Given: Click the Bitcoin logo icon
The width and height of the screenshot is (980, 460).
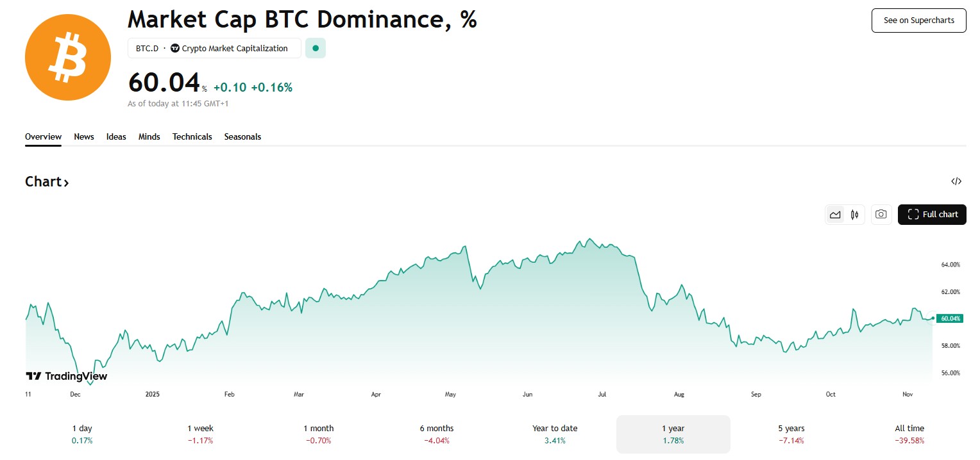Looking at the screenshot, I should point(67,58).
